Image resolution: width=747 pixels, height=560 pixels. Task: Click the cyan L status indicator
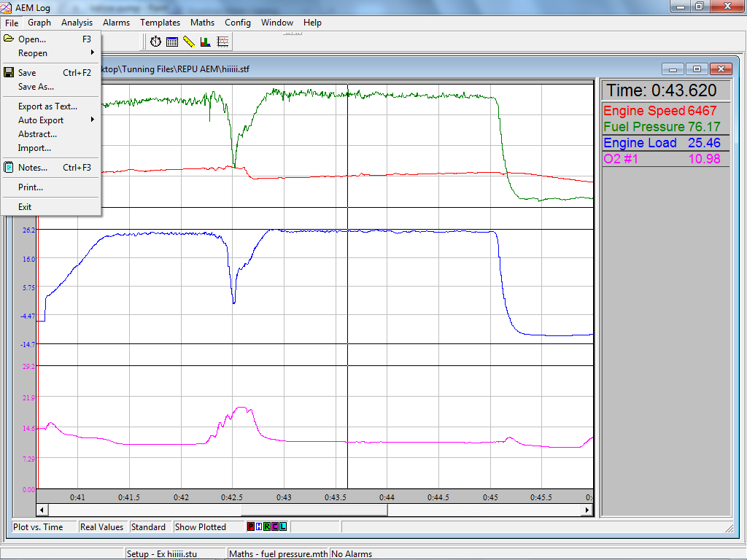click(x=283, y=526)
